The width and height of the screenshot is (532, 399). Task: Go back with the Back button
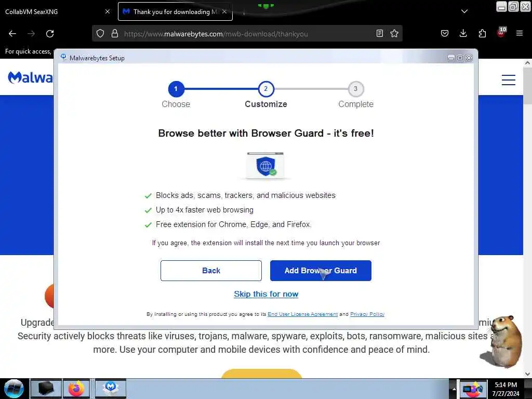pyautogui.click(x=211, y=270)
